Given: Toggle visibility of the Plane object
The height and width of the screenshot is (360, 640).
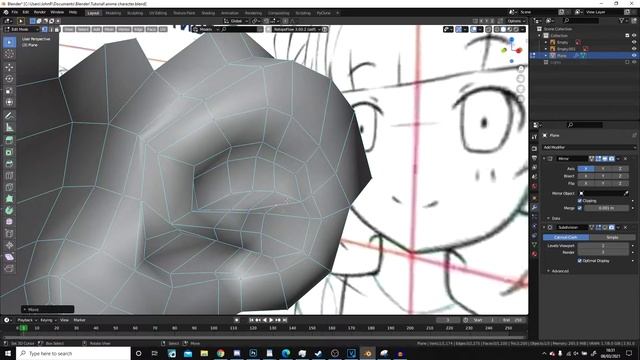Looking at the screenshot, I should click(634, 55).
